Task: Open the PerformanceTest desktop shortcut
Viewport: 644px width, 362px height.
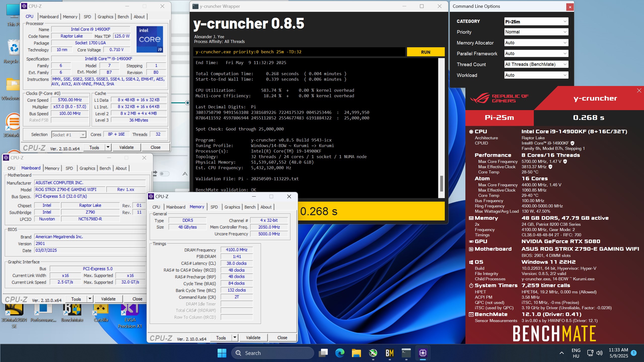Action: tap(43, 313)
